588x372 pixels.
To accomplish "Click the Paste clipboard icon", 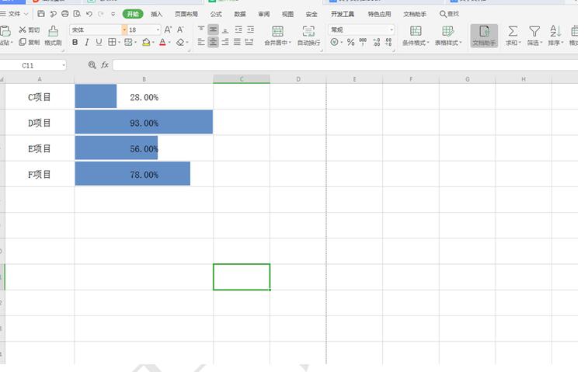I will tap(5, 32).
